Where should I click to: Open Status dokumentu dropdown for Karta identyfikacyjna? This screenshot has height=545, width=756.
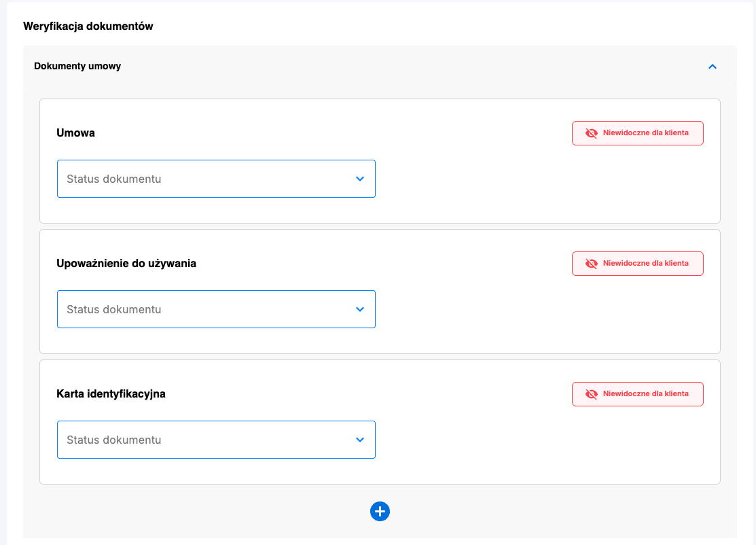(216, 440)
